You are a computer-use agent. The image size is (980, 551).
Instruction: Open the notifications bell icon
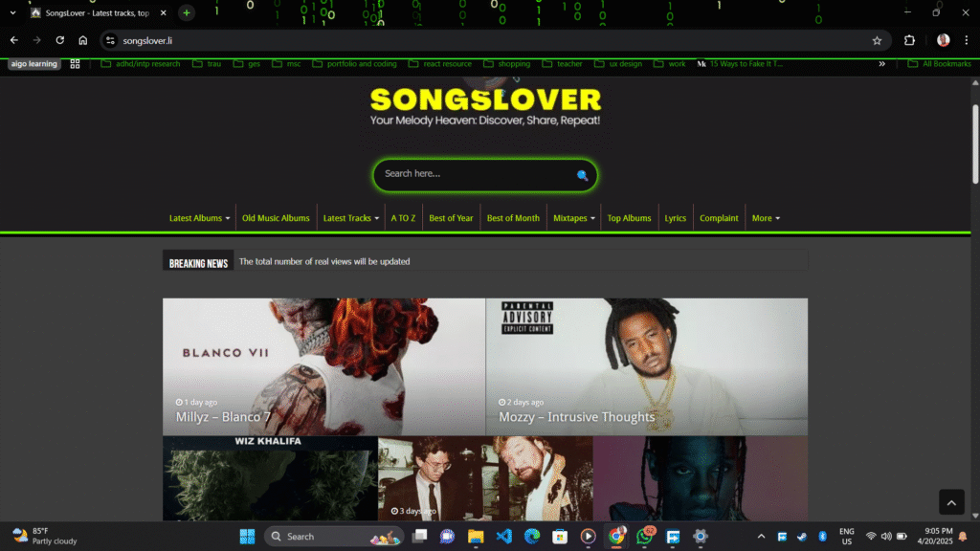point(963,536)
